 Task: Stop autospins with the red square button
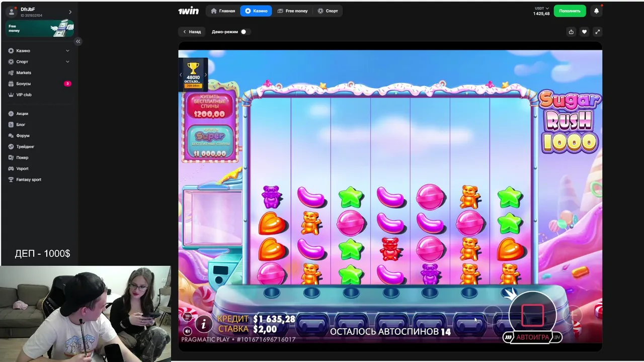pyautogui.click(x=533, y=315)
